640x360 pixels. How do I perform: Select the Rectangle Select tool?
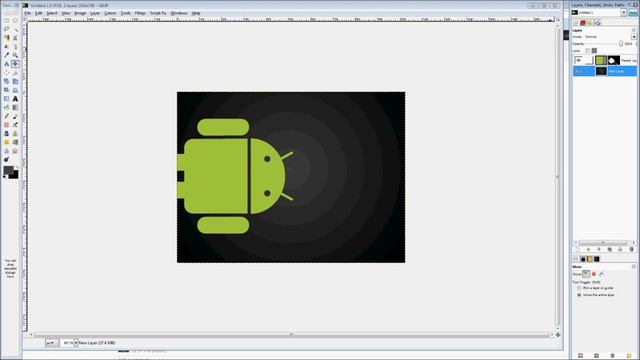(x=7, y=20)
